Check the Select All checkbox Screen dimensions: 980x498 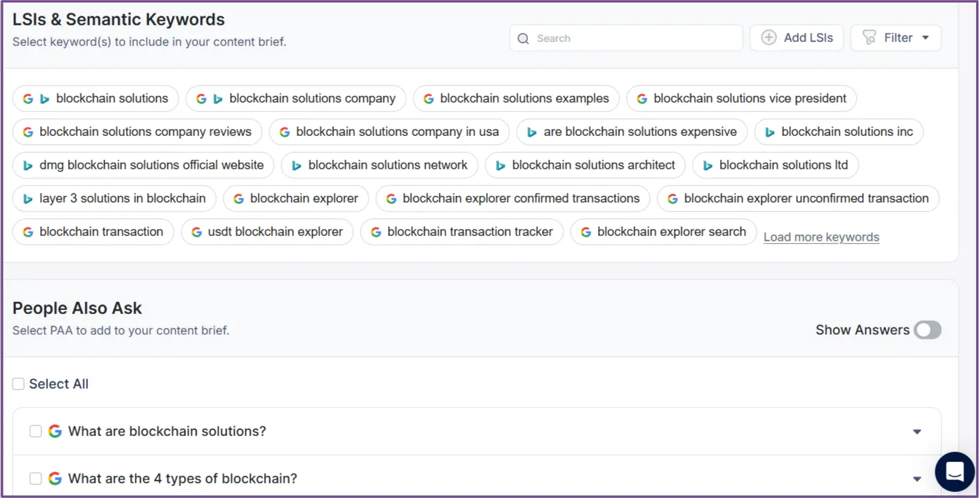click(x=18, y=383)
